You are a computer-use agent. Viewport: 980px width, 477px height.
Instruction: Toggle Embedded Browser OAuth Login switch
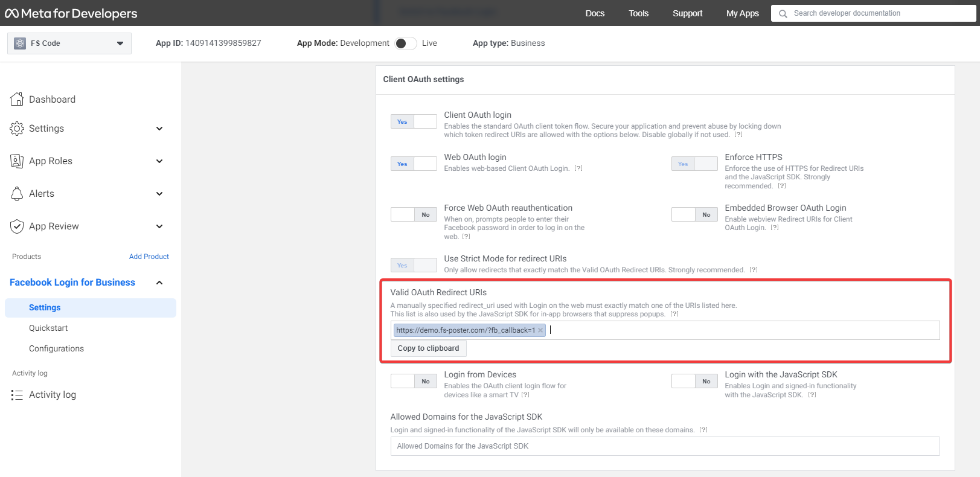click(694, 214)
